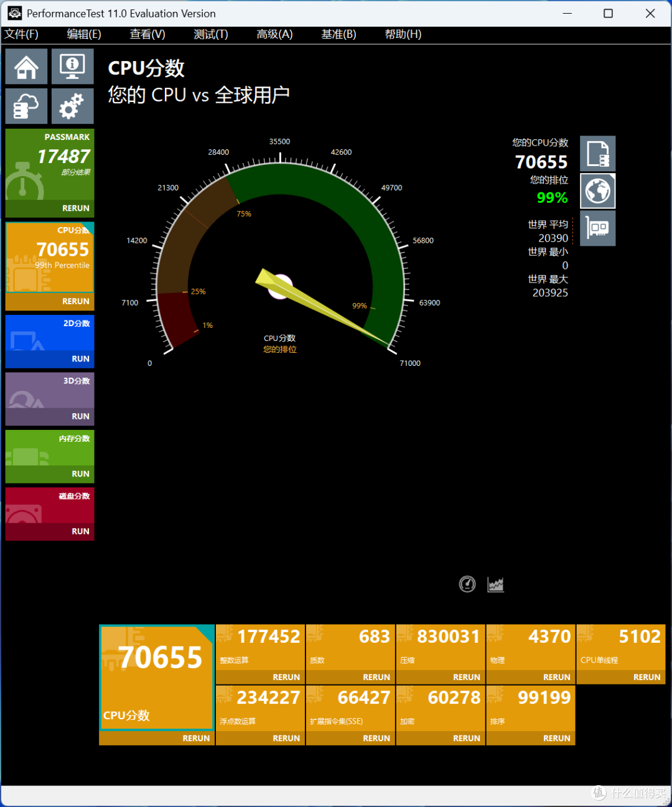Run the 内存分数 test

[50, 474]
